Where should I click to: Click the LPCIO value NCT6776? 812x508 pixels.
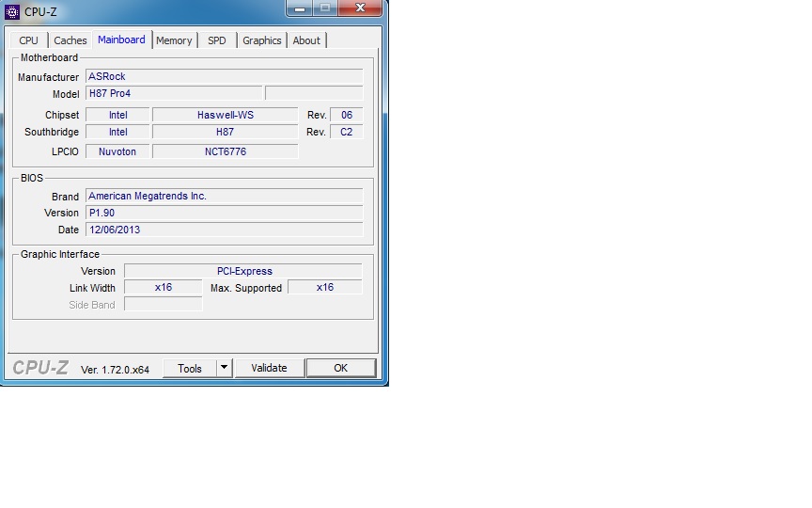(x=226, y=151)
